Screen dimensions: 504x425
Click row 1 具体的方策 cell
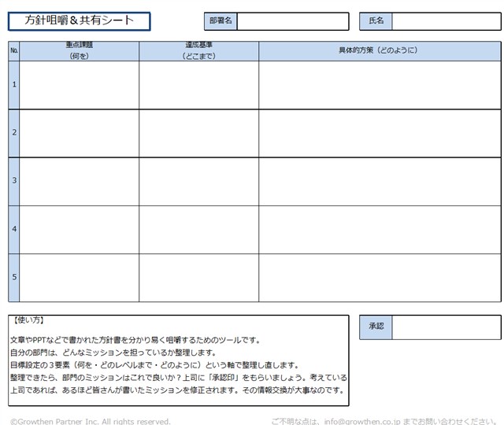coord(380,85)
